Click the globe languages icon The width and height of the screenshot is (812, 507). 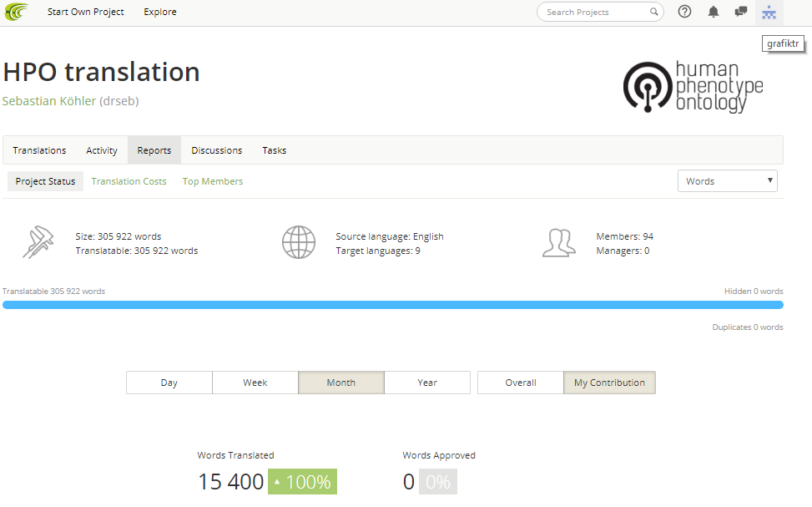(299, 242)
